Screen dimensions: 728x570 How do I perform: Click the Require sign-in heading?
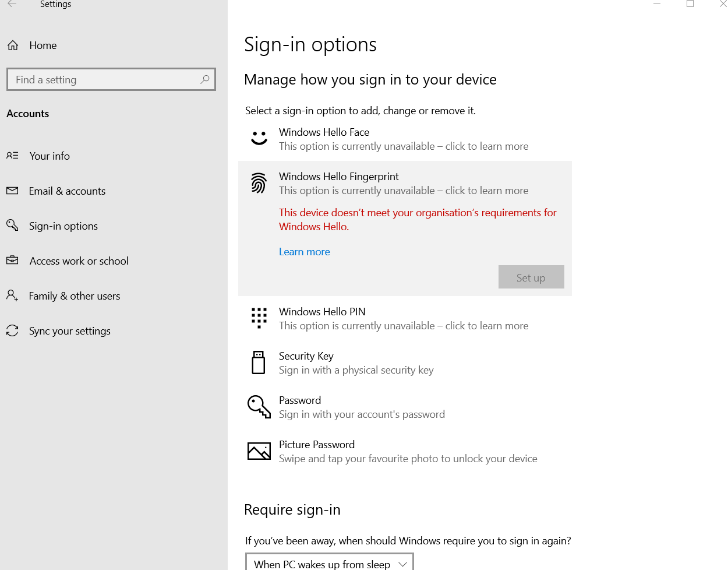[x=292, y=510]
